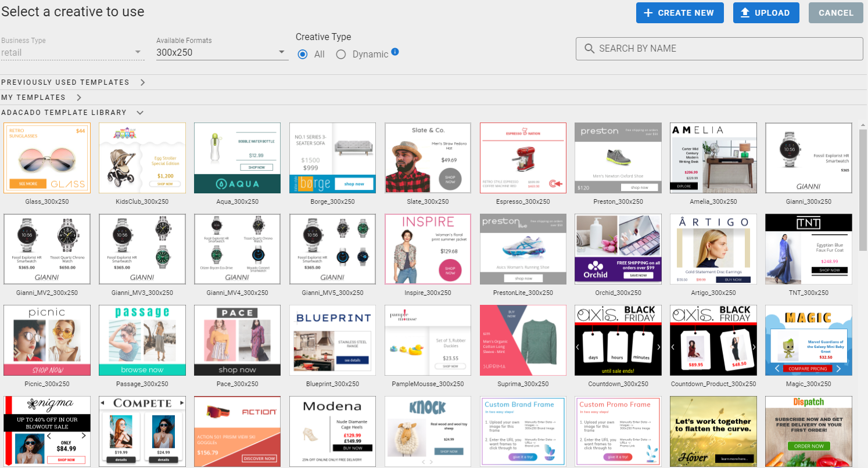Click the plus icon in Create New

pyautogui.click(x=648, y=13)
